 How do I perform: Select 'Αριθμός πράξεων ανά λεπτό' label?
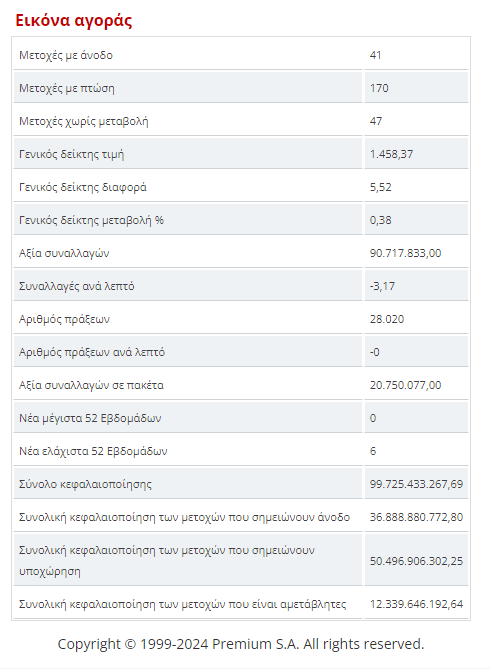pyautogui.click(x=92, y=352)
